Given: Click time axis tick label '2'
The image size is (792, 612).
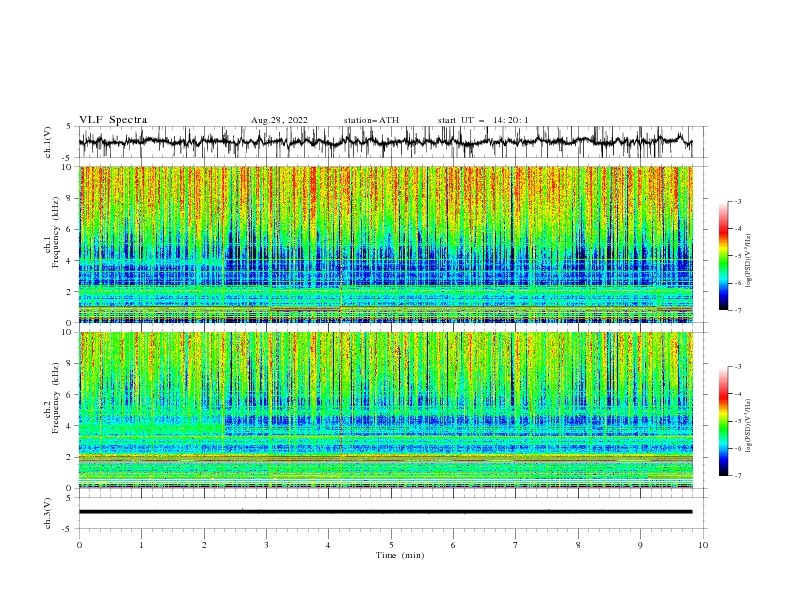Looking at the screenshot, I should click(x=204, y=545).
